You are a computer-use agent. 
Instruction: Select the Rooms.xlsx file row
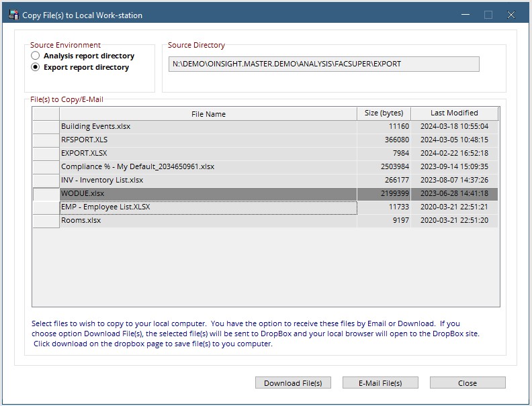tap(265, 221)
